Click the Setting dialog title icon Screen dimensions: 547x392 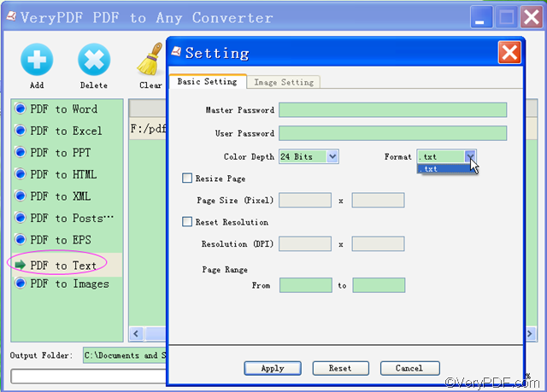click(176, 51)
